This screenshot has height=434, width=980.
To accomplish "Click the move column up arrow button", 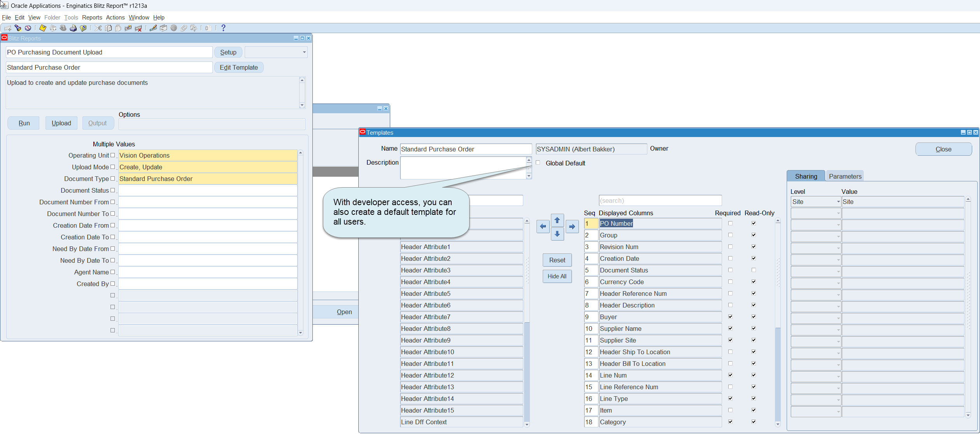I will [x=557, y=220].
